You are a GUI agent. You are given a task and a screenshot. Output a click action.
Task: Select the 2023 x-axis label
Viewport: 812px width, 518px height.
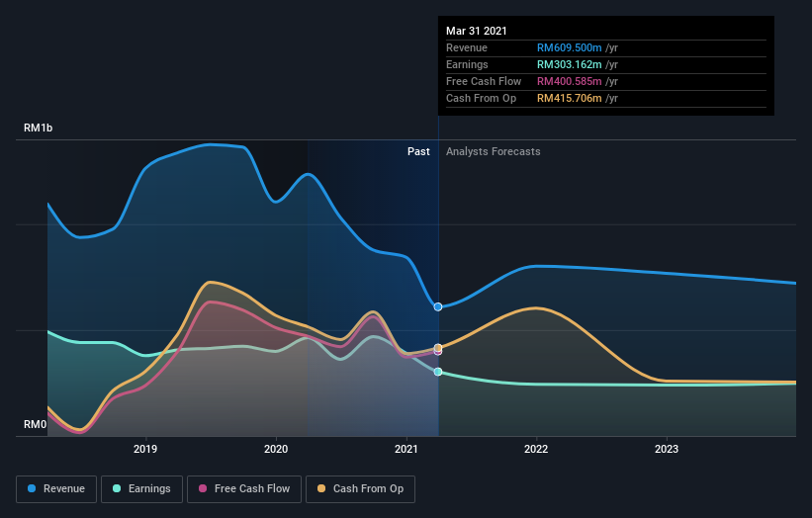pyautogui.click(x=667, y=449)
